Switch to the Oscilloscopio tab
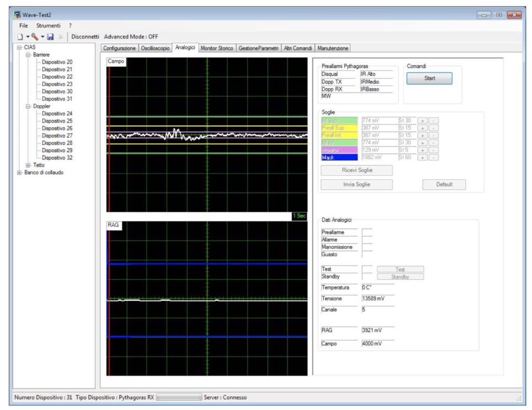 (155, 48)
